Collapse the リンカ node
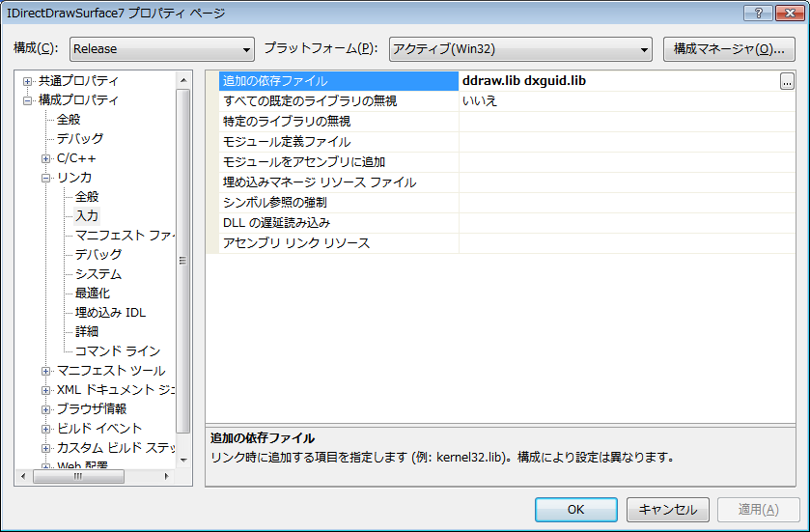The image size is (810, 532). click(x=46, y=178)
